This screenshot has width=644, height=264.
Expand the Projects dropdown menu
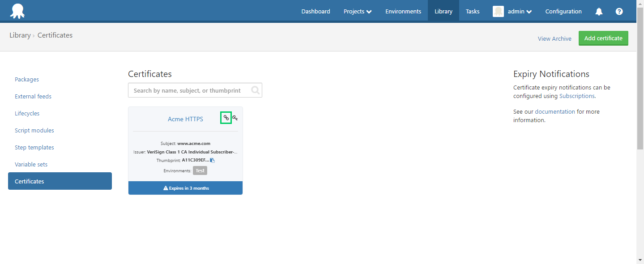pos(358,12)
